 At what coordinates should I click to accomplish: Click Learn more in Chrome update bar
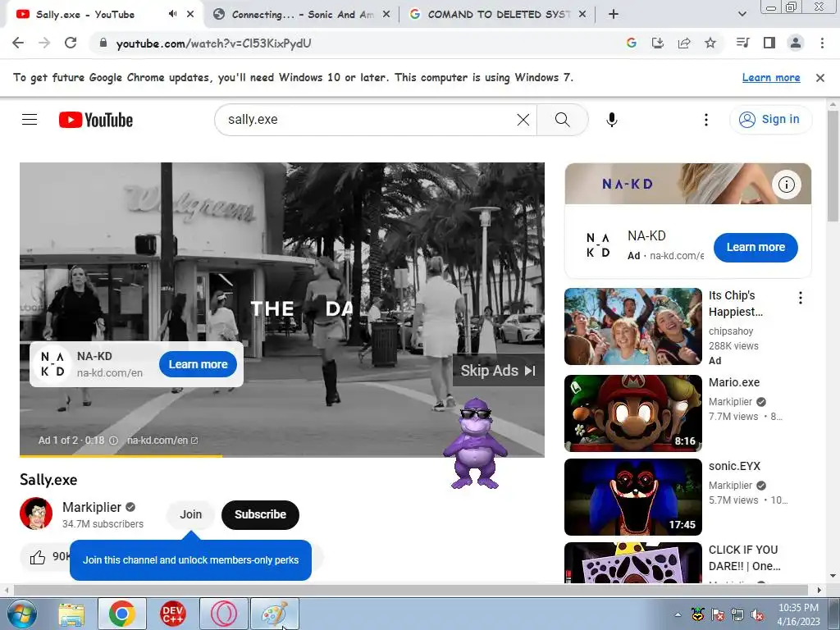click(771, 78)
